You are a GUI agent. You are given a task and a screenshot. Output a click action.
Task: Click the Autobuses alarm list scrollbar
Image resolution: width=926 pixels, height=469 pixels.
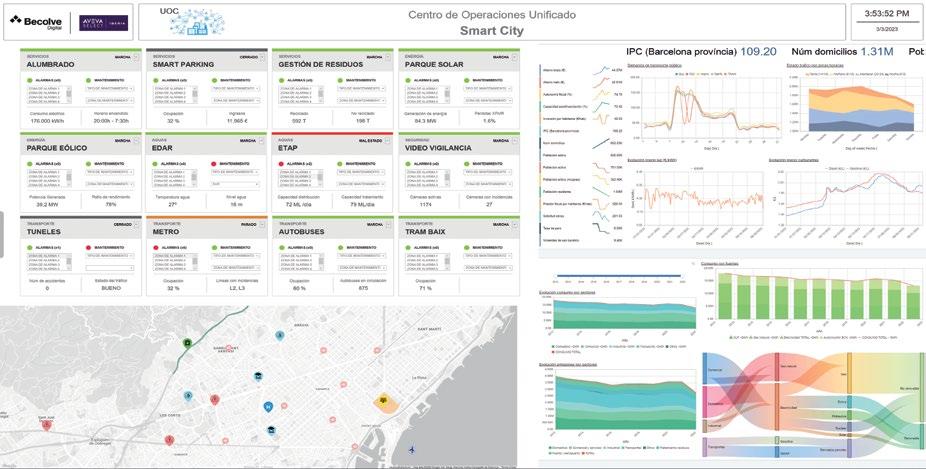321,262
